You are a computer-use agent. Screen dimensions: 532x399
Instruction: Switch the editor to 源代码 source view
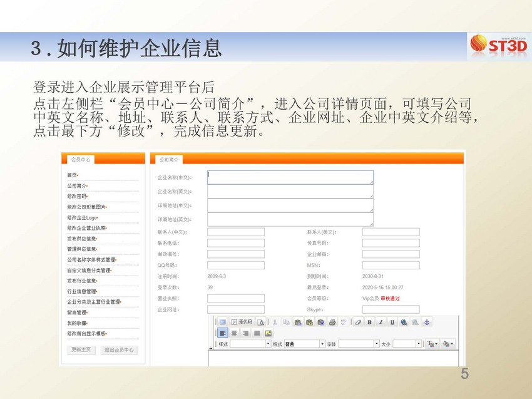242,322
